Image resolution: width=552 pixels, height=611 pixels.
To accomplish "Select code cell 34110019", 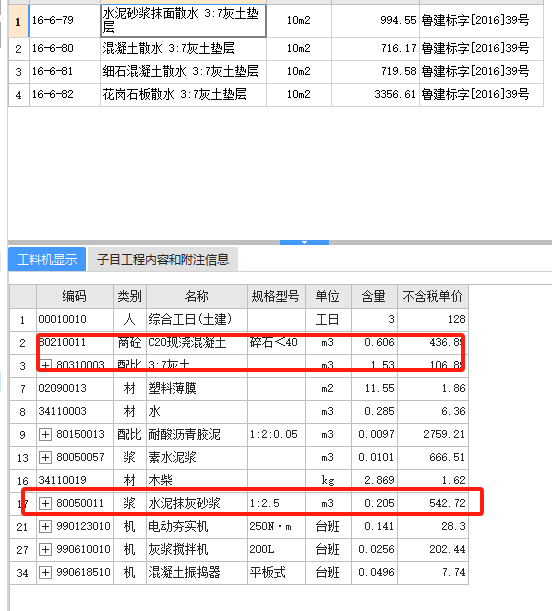I will point(75,481).
